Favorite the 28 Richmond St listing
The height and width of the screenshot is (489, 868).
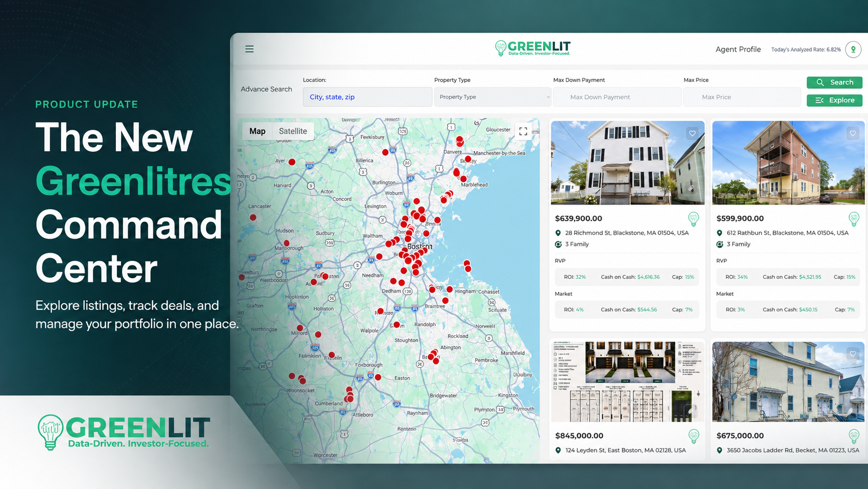[692, 134]
